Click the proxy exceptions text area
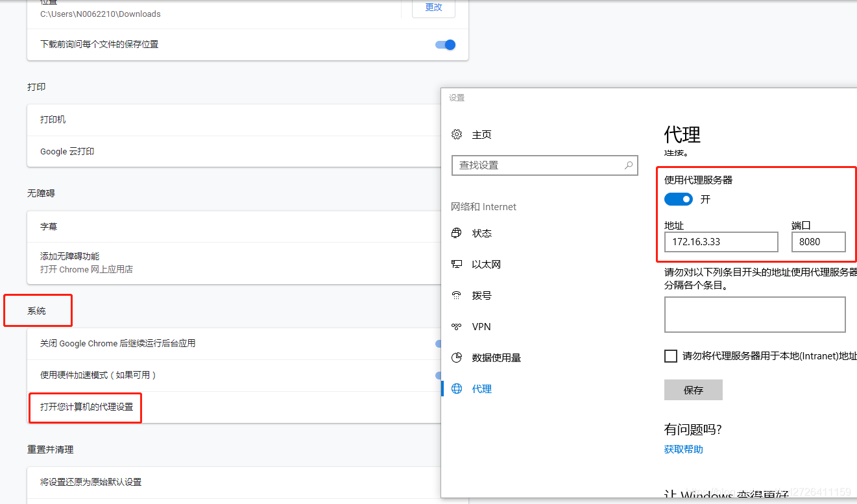Screen dimensions: 857x504 [755, 315]
